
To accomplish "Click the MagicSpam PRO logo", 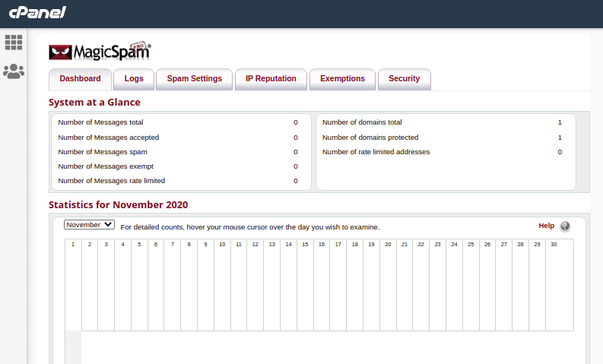I will coord(100,51).
